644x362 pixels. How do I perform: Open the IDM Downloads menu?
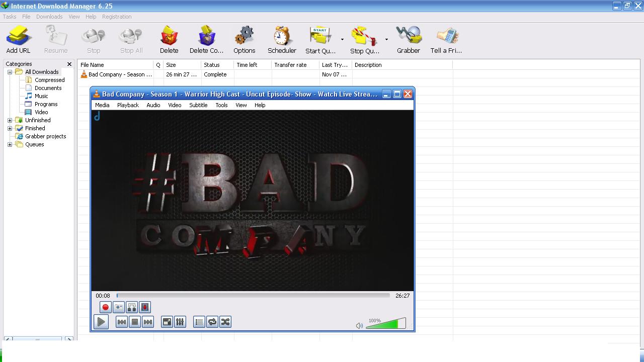click(x=49, y=17)
